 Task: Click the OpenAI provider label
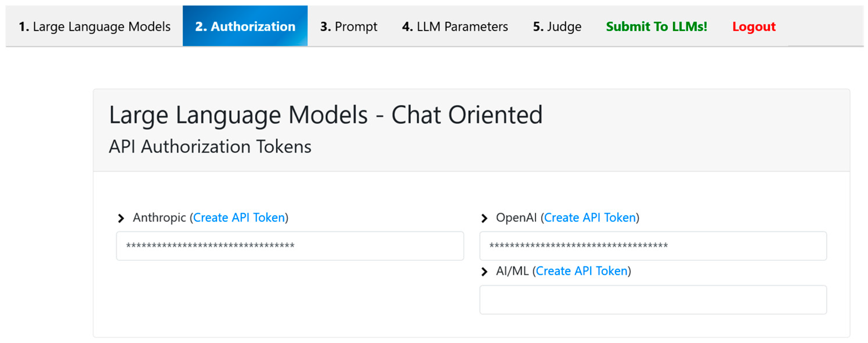click(x=516, y=218)
